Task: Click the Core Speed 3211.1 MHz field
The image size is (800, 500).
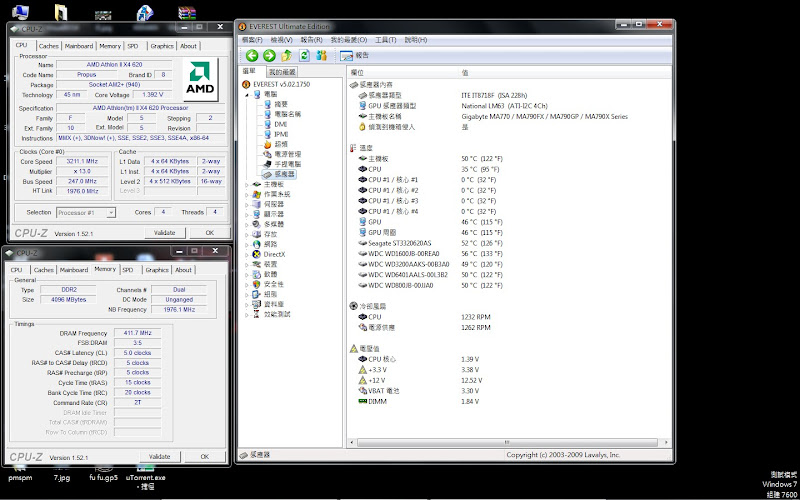Action: coord(83,161)
